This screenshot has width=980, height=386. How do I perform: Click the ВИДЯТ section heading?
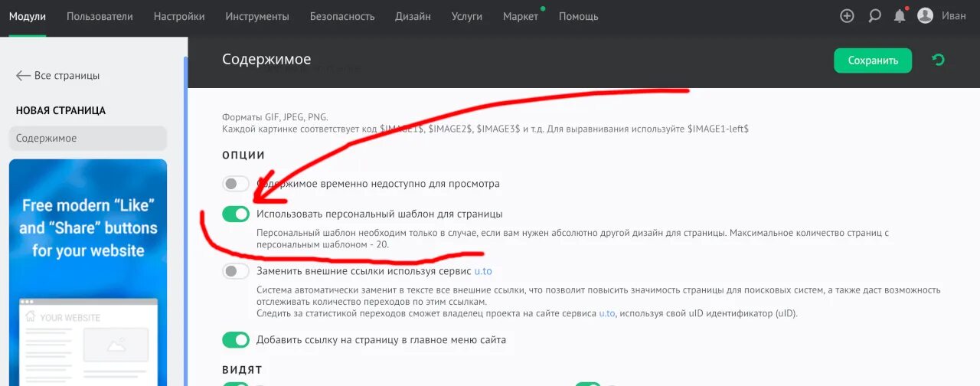[242, 370]
